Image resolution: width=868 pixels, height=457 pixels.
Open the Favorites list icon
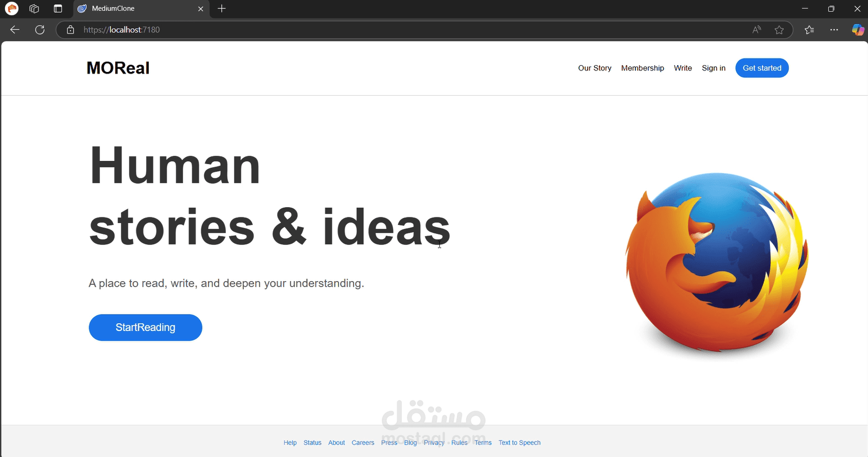809,30
